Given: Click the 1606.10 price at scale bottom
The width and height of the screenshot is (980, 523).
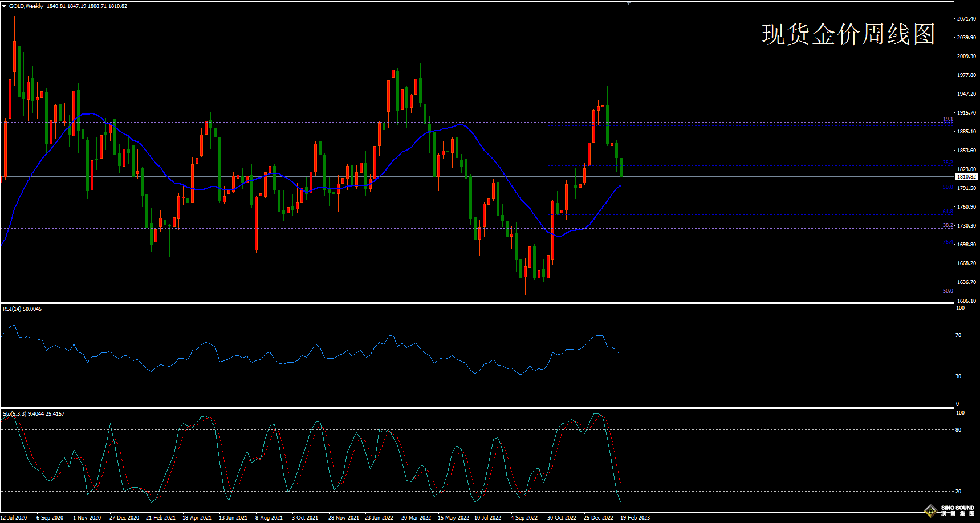Looking at the screenshot, I should tap(966, 301).
